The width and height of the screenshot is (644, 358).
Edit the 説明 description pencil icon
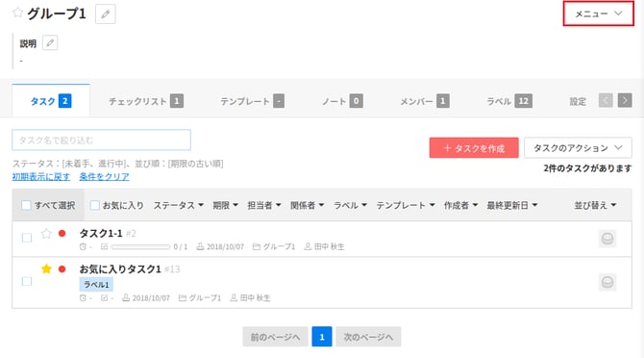[50, 42]
